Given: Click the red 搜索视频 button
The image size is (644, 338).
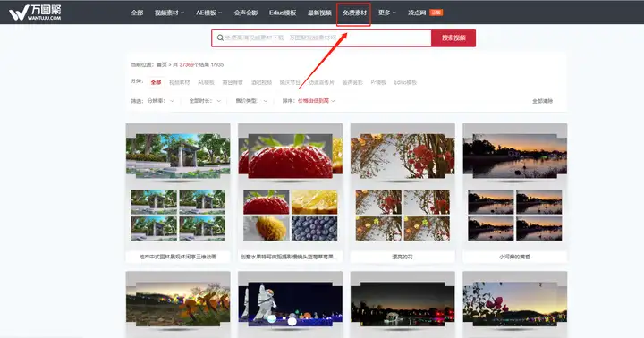Looking at the screenshot, I should tap(453, 38).
